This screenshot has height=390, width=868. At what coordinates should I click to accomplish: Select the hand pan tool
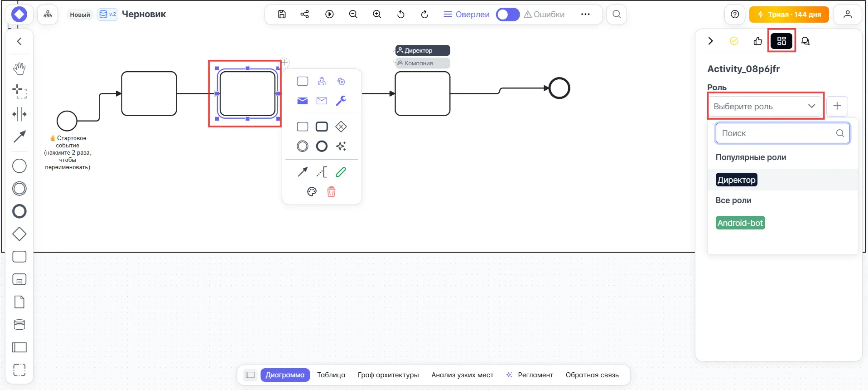coord(19,69)
